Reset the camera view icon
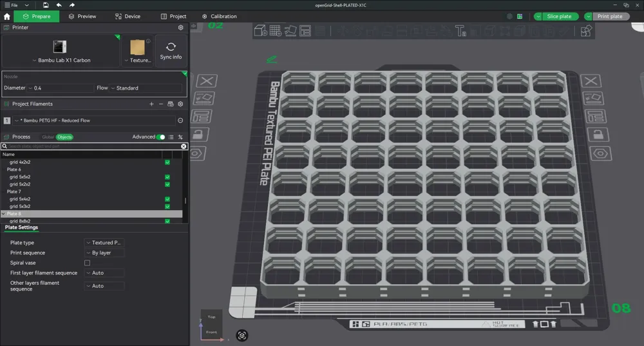Viewport: 644px width, 346px height. (242, 335)
